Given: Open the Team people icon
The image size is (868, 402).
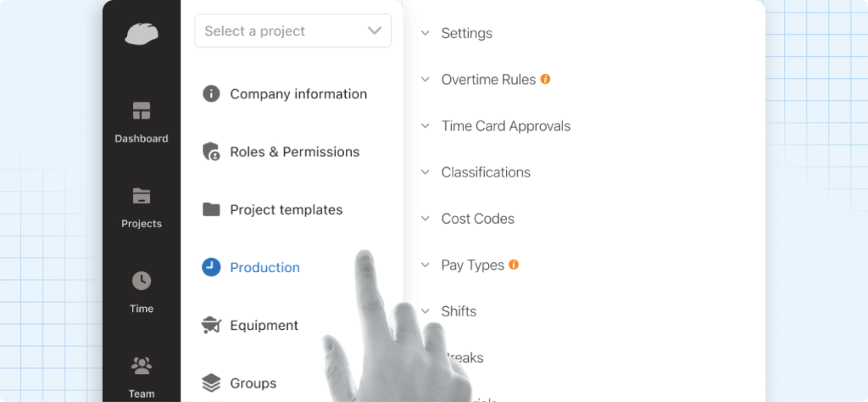Looking at the screenshot, I should click(142, 366).
